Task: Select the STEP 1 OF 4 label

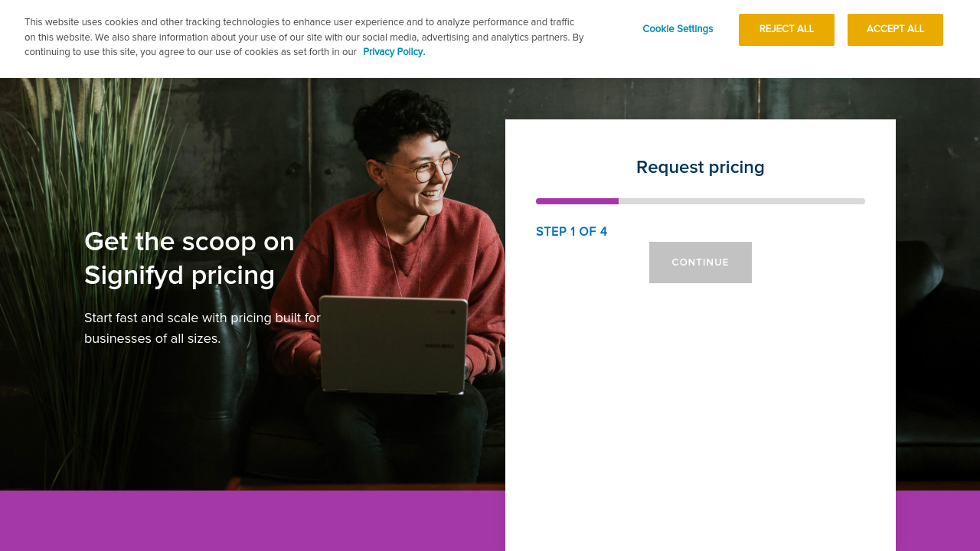Action: point(571,232)
